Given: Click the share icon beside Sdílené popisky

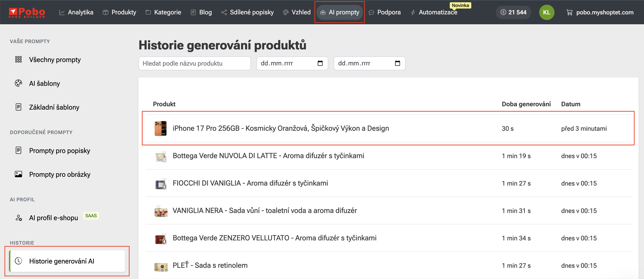Looking at the screenshot, I should [224, 12].
